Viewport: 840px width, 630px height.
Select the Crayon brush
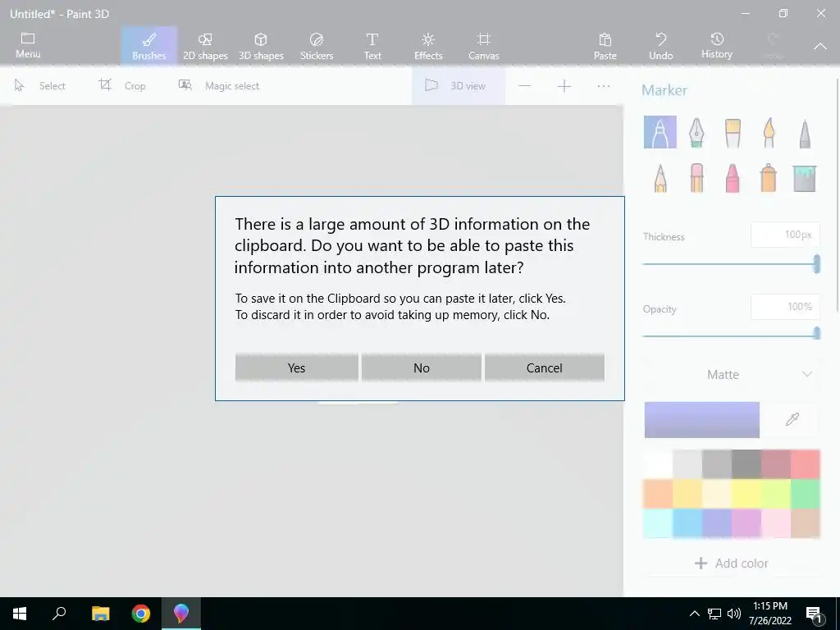click(x=733, y=178)
